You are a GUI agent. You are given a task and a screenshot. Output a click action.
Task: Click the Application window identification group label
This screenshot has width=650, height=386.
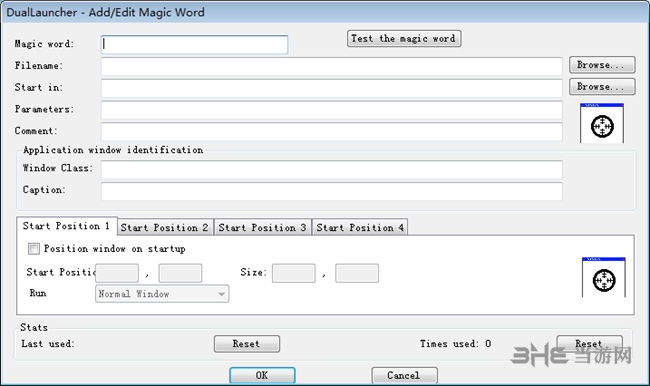[x=113, y=150]
